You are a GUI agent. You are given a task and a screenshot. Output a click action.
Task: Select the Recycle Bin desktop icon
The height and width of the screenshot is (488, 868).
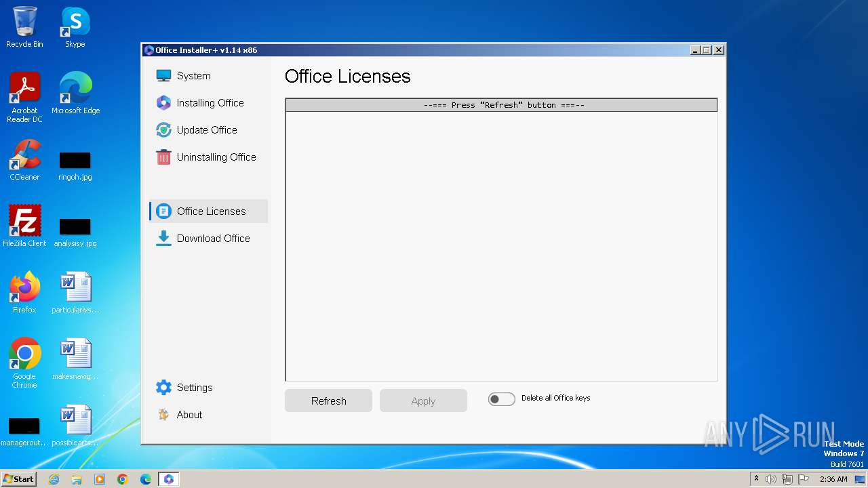pos(24,27)
